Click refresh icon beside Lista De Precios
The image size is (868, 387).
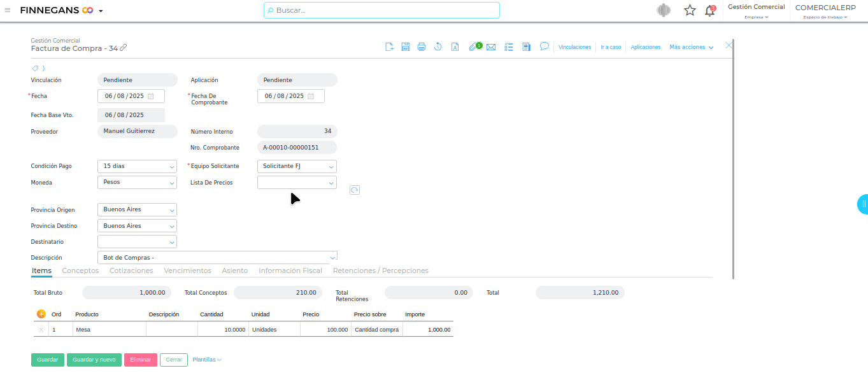click(x=355, y=190)
